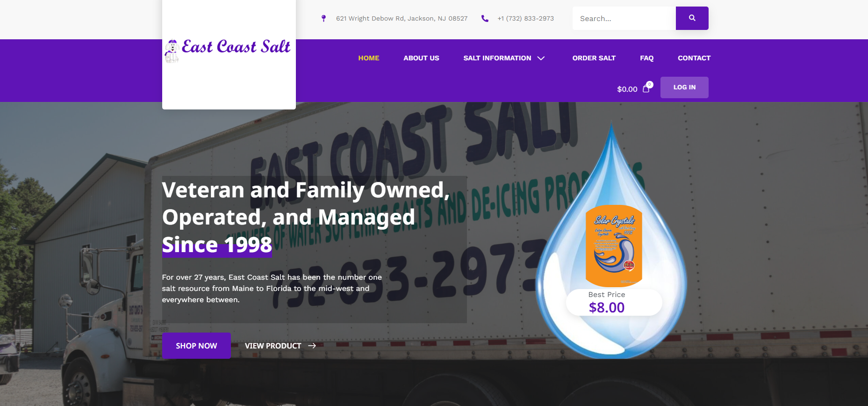Viewport: 868px width, 406px height.
Task: Click the East Coast Salt logo
Action: [228, 51]
